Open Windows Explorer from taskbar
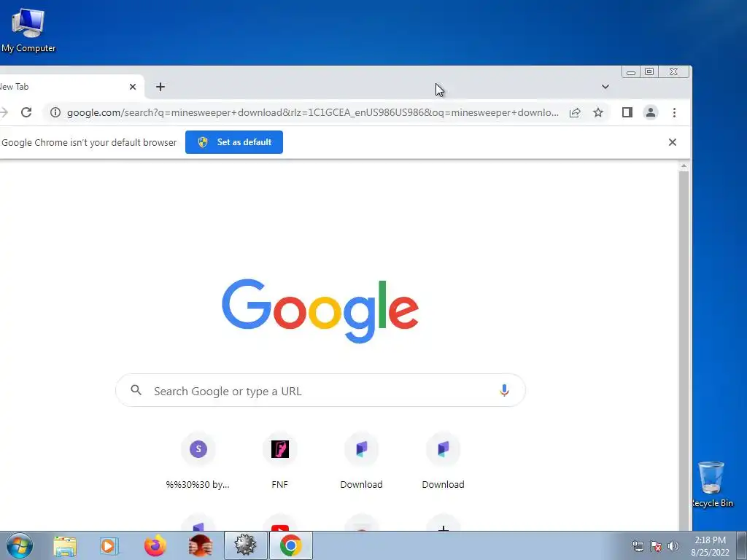The image size is (747, 560). [65, 545]
